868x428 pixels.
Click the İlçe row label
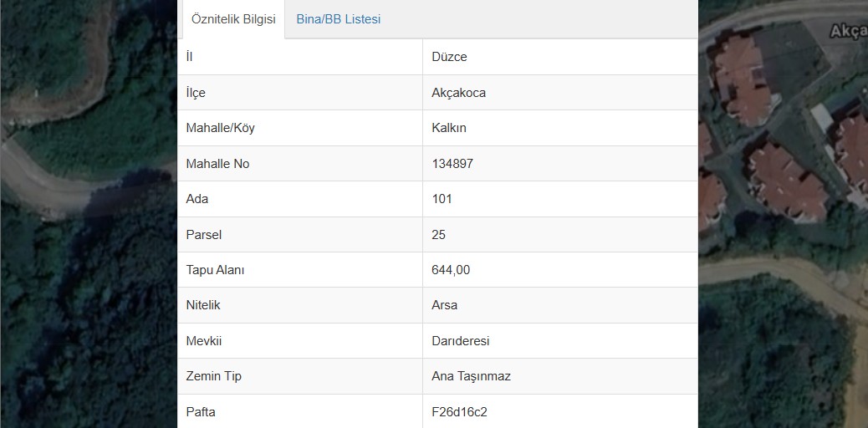196,93
